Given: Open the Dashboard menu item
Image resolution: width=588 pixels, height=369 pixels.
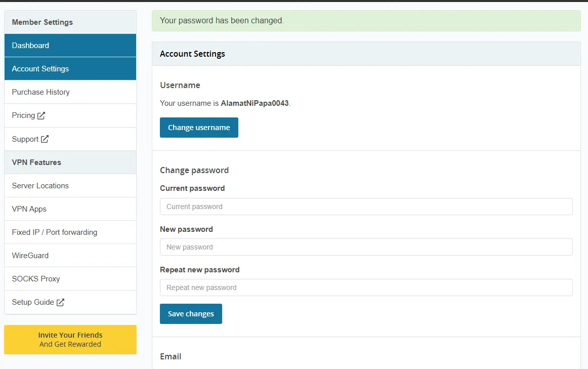Looking at the screenshot, I should click(70, 46).
